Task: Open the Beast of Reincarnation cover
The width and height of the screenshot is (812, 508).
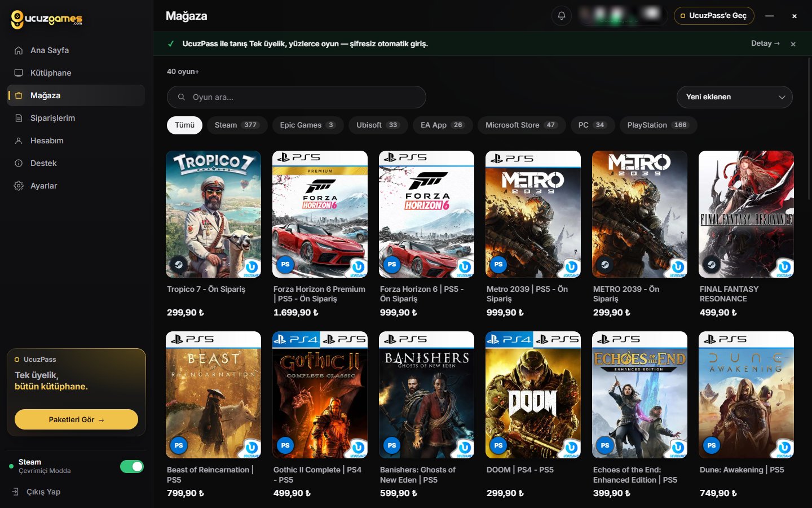Action: [213, 395]
